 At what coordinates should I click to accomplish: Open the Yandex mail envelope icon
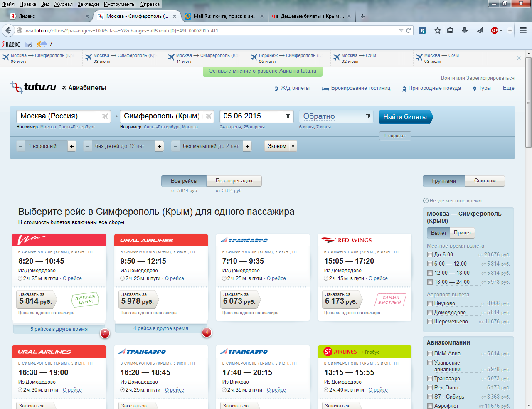pyautogui.click(x=28, y=44)
